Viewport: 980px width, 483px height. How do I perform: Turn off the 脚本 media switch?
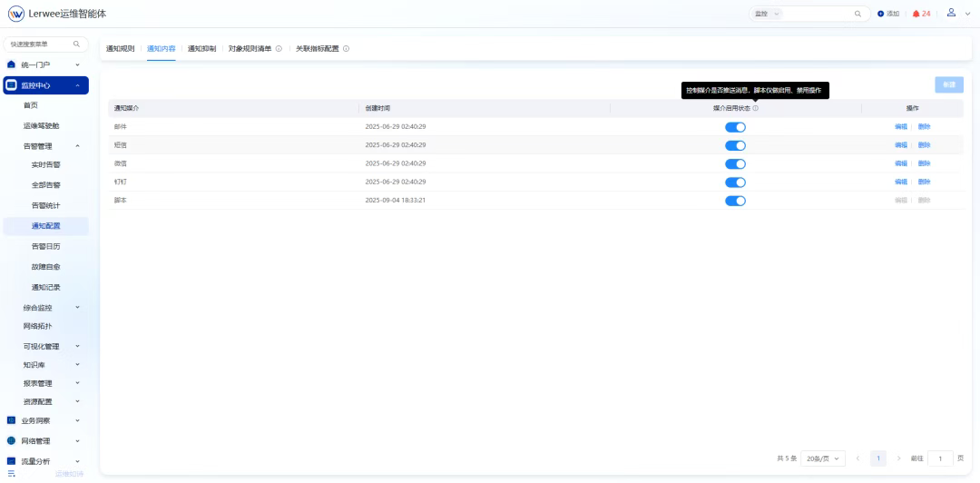point(735,201)
